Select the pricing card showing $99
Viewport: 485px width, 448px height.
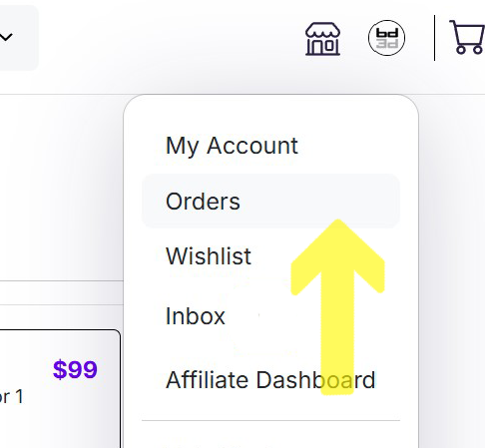tap(60, 388)
